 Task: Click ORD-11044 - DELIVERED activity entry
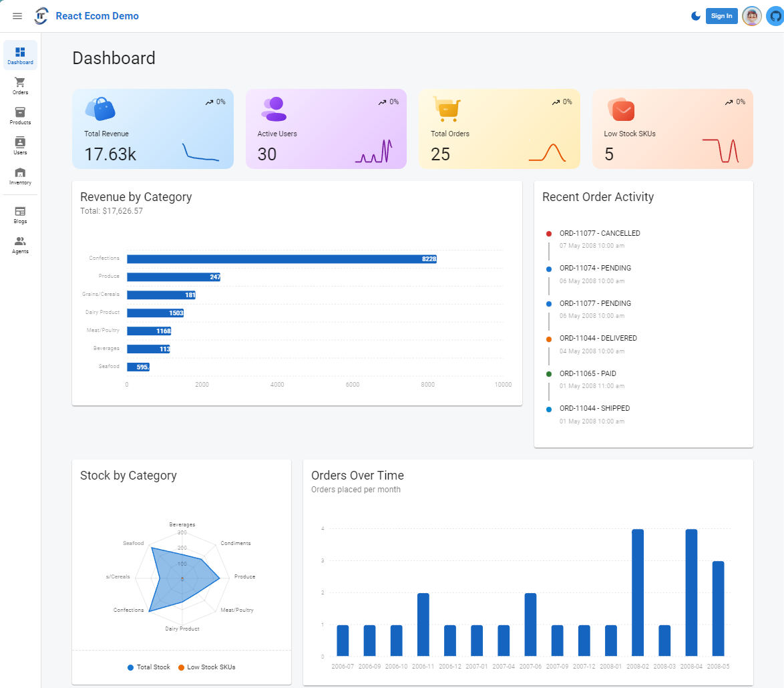[598, 339]
